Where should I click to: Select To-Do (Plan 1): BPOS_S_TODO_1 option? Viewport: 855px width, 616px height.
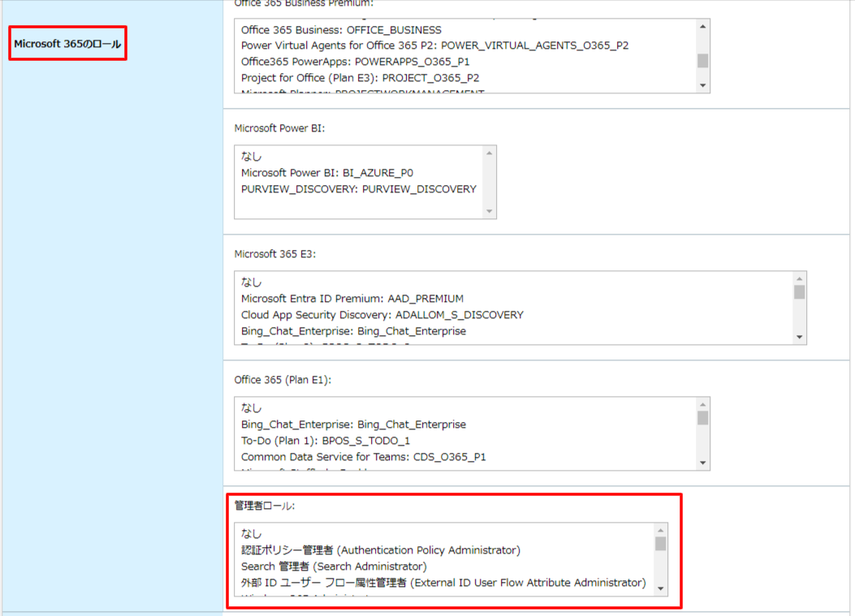pyautogui.click(x=326, y=441)
